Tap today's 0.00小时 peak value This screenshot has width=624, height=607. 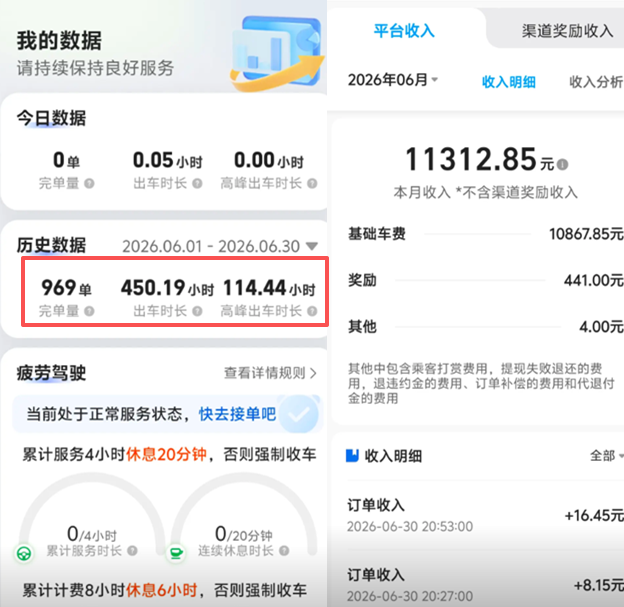pos(269,160)
